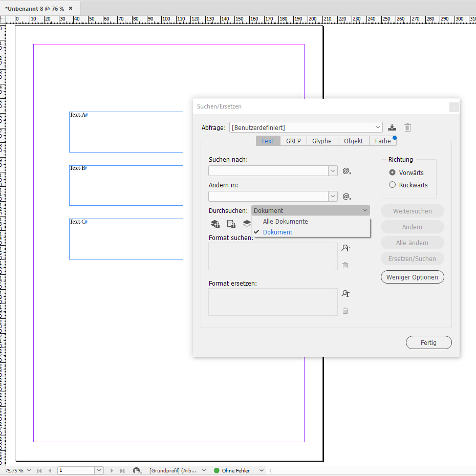
Task: Select the Rückwärts direction radio button
Action: coord(392,185)
